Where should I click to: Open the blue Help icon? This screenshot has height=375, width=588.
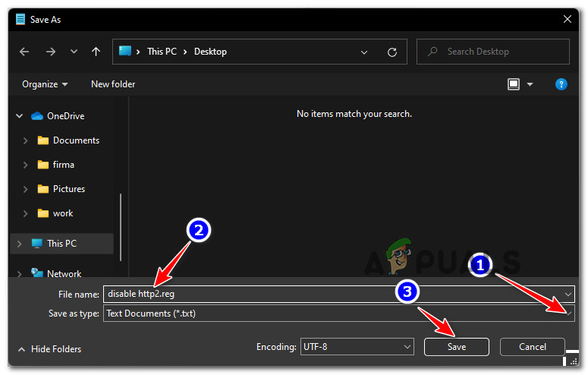point(561,84)
